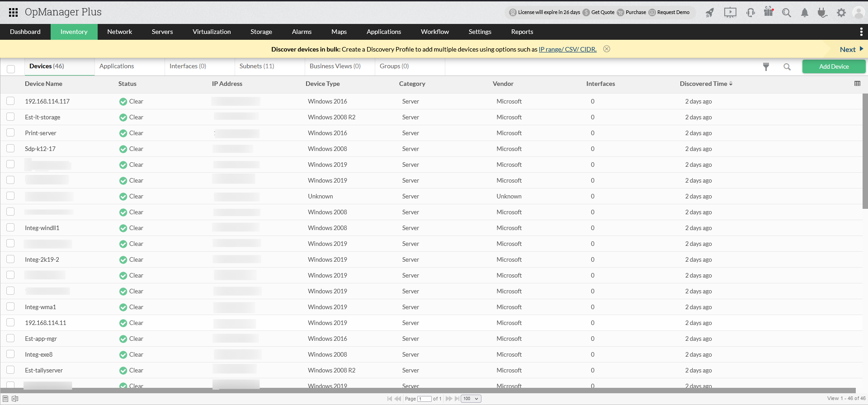This screenshot has width=868, height=405.
Task: Click the header magnifier search icon
Action: click(x=787, y=13)
